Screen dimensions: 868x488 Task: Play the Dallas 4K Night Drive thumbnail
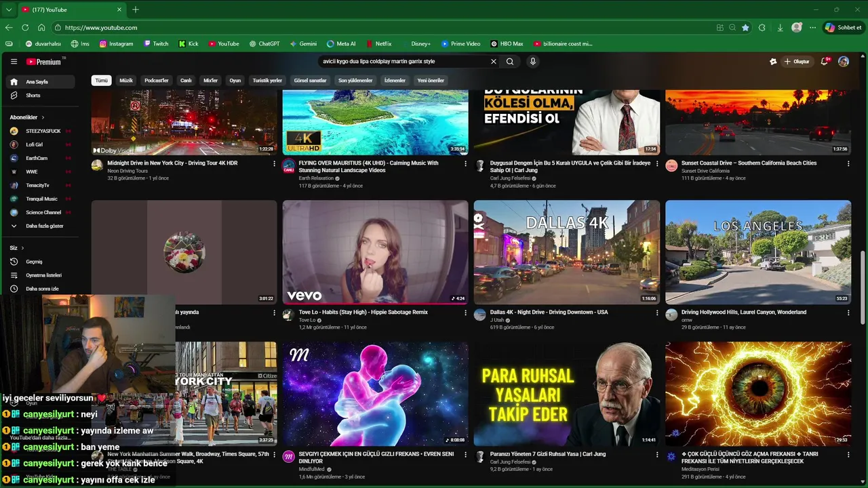click(x=567, y=252)
